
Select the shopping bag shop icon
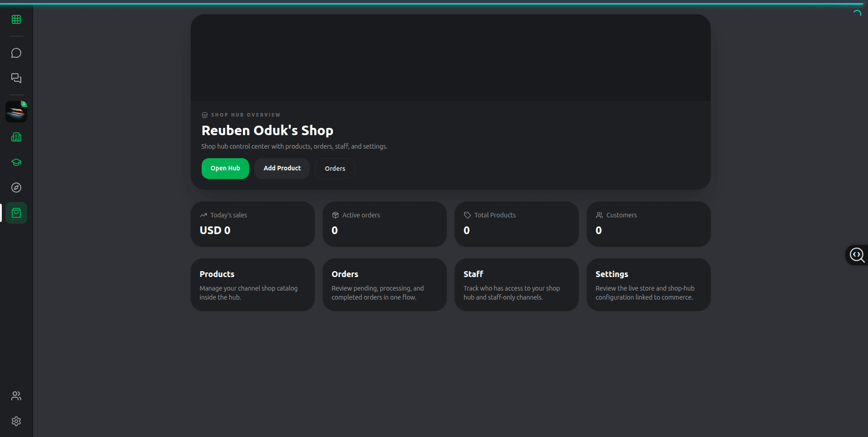pyautogui.click(x=16, y=213)
